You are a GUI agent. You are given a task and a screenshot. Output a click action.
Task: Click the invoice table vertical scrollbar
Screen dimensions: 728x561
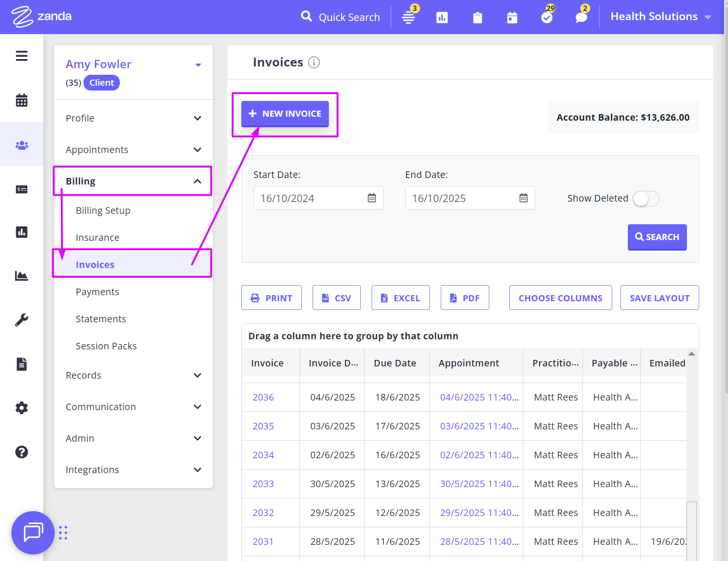[691, 529]
